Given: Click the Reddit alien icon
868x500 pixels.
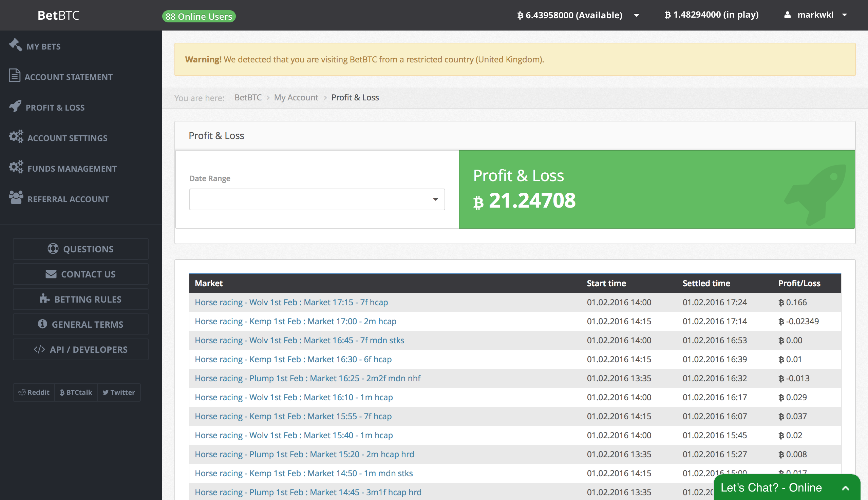Looking at the screenshot, I should [x=22, y=392].
